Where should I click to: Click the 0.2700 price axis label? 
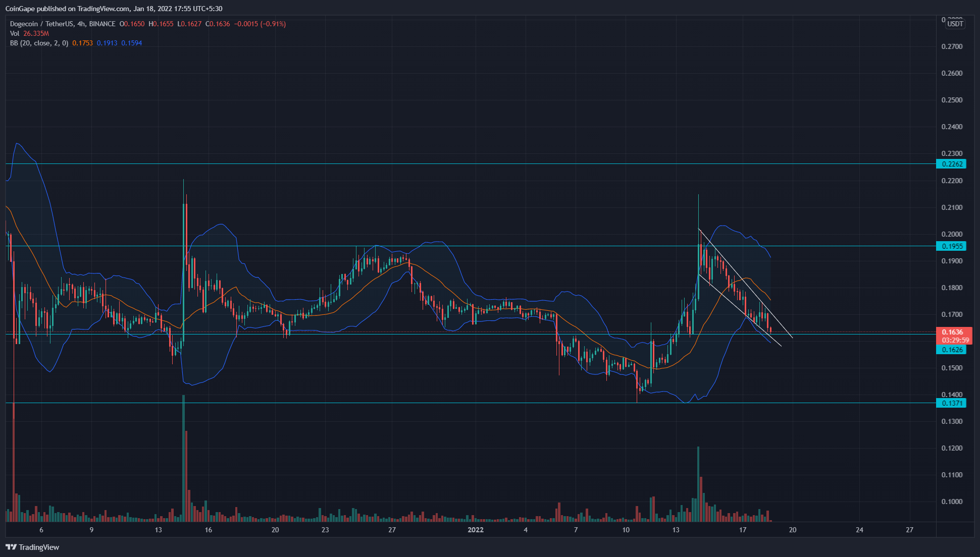[952, 46]
